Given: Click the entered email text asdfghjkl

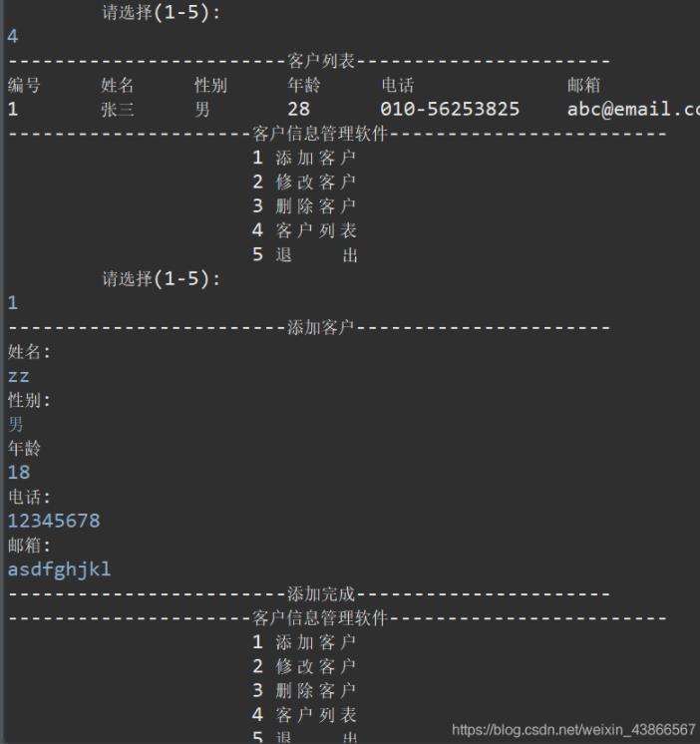Looking at the screenshot, I should [x=59, y=569].
